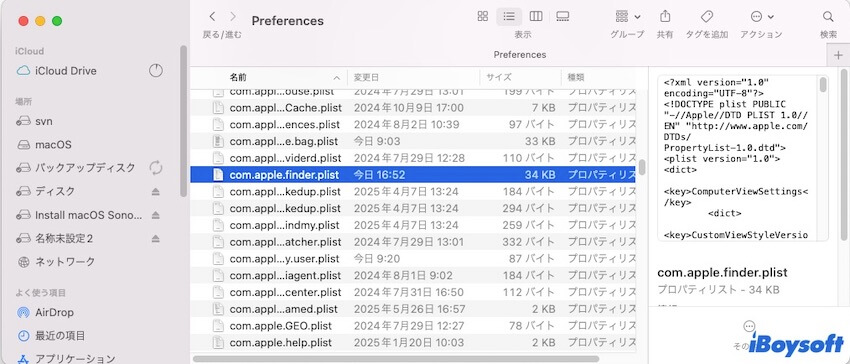Click the 34 KB size cell

tap(540, 175)
